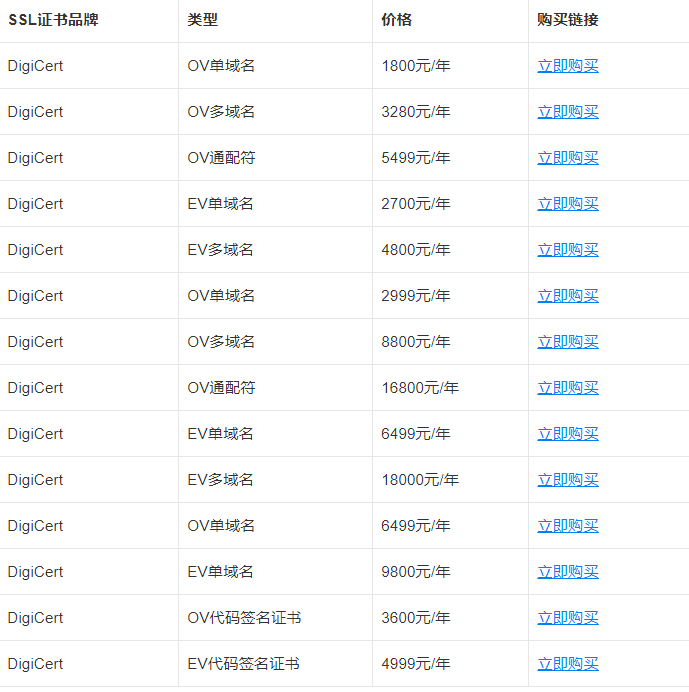
Task: Click 立即购买 link in 9800元/年 row
Action: coord(568,572)
